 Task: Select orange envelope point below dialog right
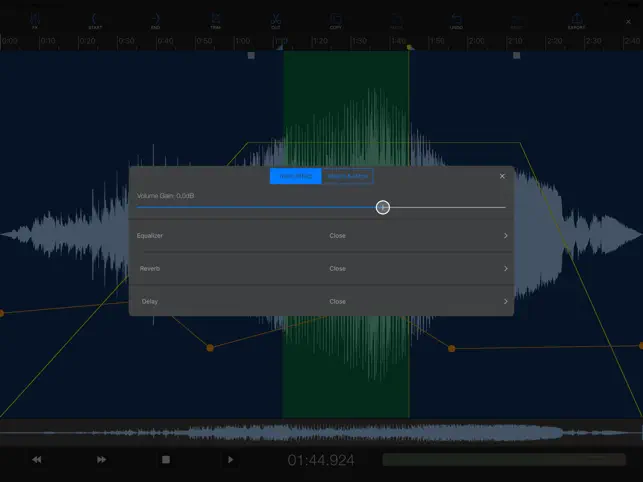(x=451, y=349)
